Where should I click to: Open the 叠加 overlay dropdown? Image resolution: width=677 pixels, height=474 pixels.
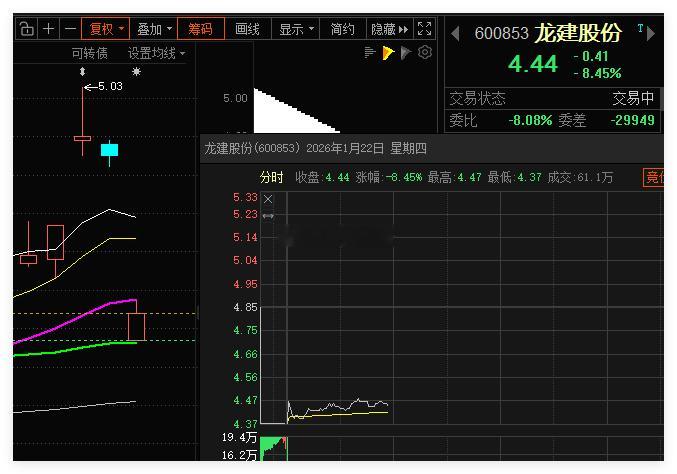tap(154, 29)
